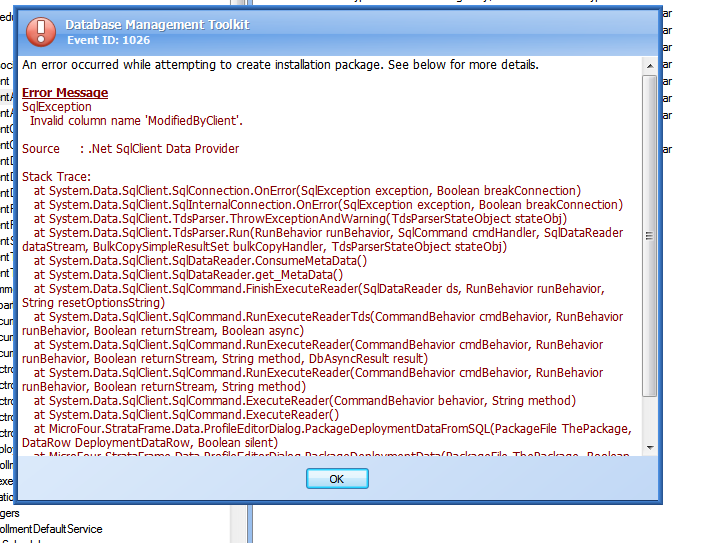Image resolution: width=706 pixels, height=543 pixels.
Task: Click the Database Management Toolkit title
Action: [x=157, y=24]
